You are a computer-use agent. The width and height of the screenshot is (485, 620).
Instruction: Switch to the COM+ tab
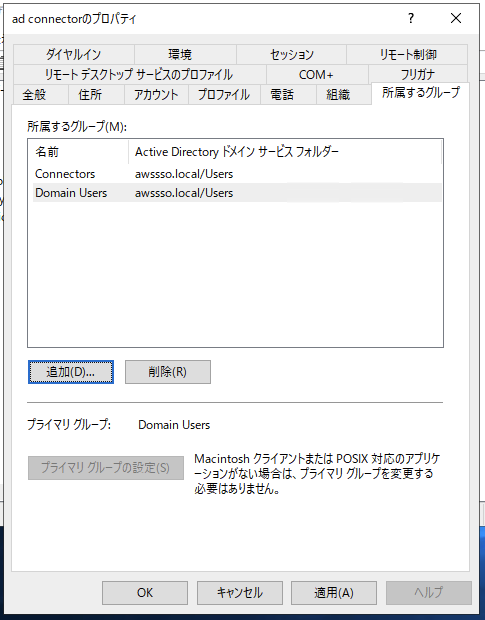click(317, 74)
